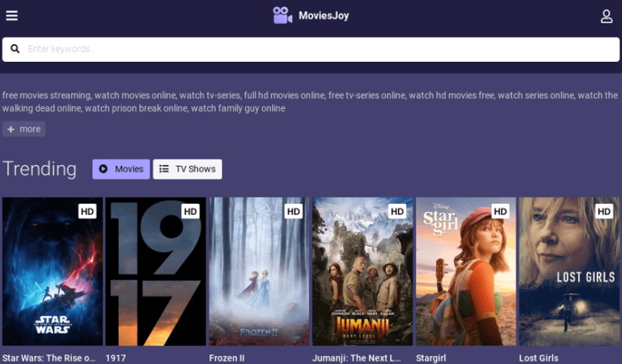Focus the Enter keywords search field
The image size is (622, 364).
[317, 49]
